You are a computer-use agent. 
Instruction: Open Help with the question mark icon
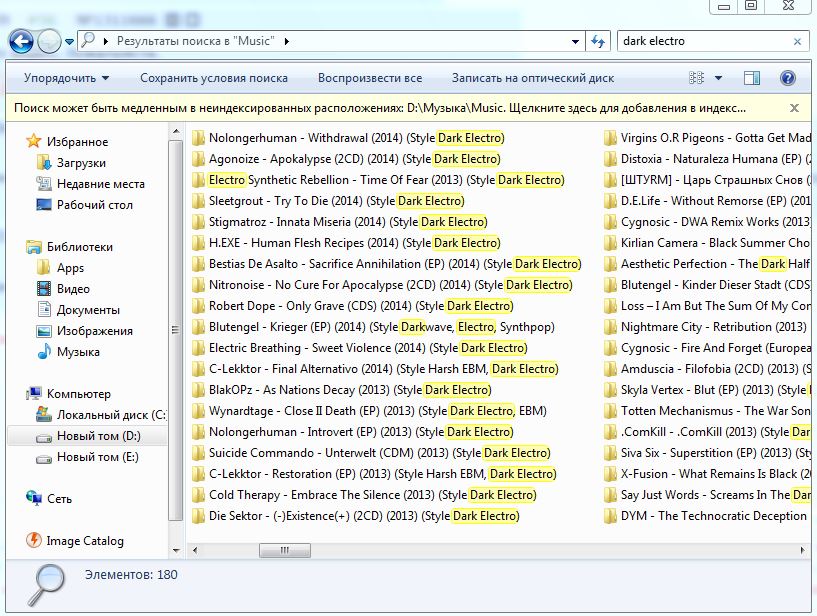click(788, 78)
